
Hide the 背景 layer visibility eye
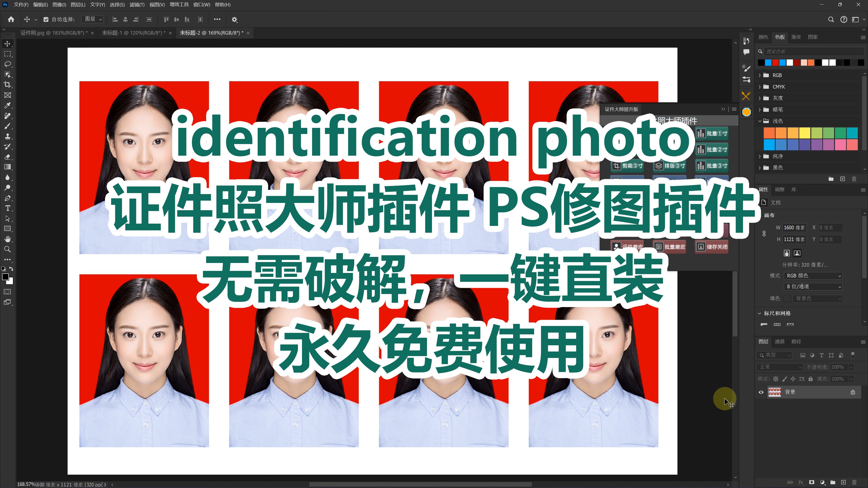pyautogui.click(x=761, y=392)
